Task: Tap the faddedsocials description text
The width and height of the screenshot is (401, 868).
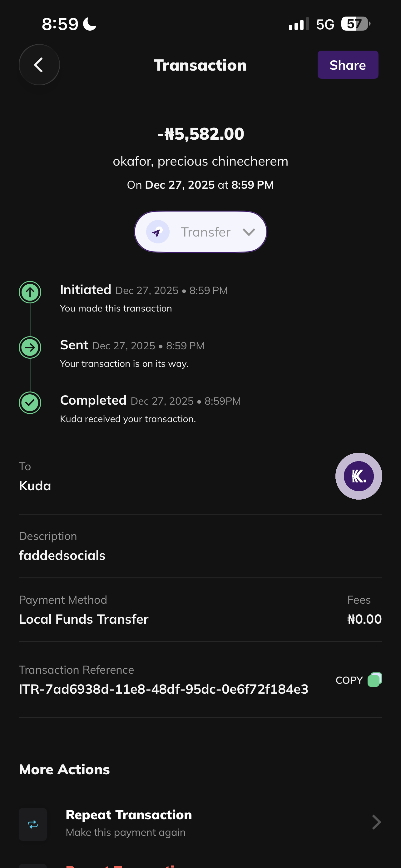Action: pyautogui.click(x=62, y=556)
